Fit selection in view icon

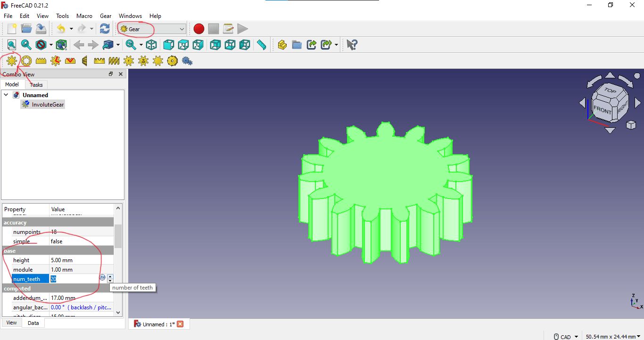coord(26,45)
